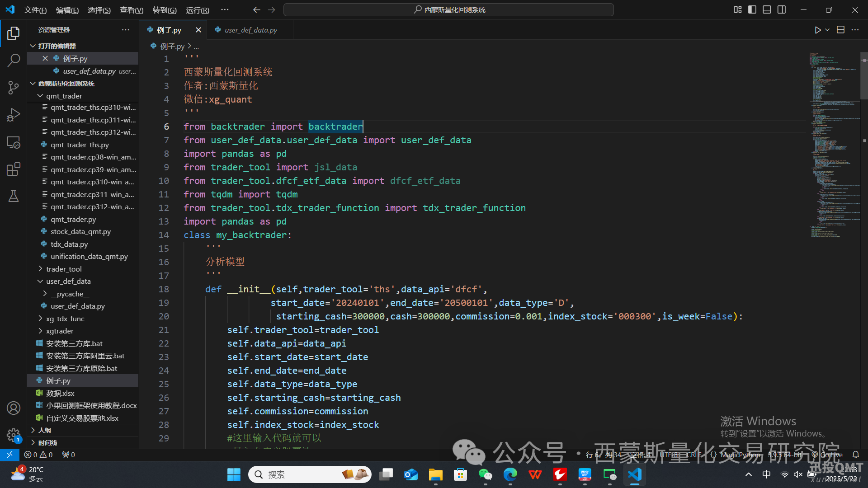Open the Manage gear settings icon
868x488 pixels.
pyautogui.click(x=14, y=435)
